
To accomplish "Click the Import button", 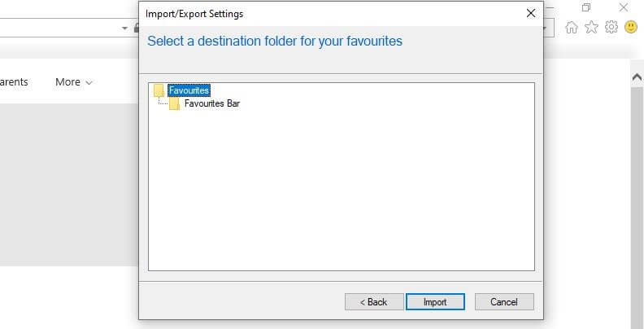I will click(x=435, y=302).
